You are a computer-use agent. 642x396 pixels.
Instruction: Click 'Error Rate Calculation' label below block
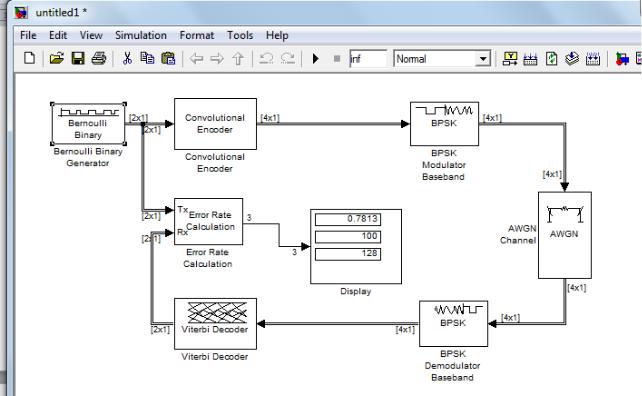coord(208,258)
